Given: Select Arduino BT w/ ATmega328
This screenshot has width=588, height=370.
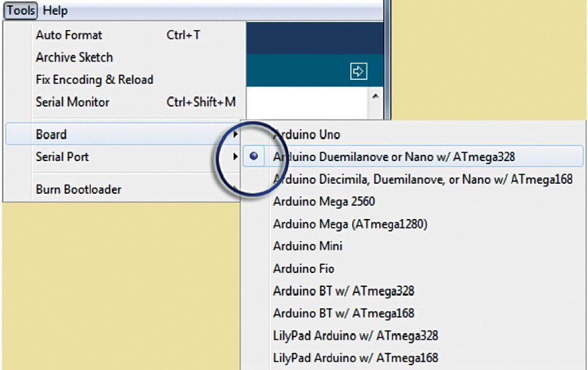Looking at the screenshot, I should [343, 291].
